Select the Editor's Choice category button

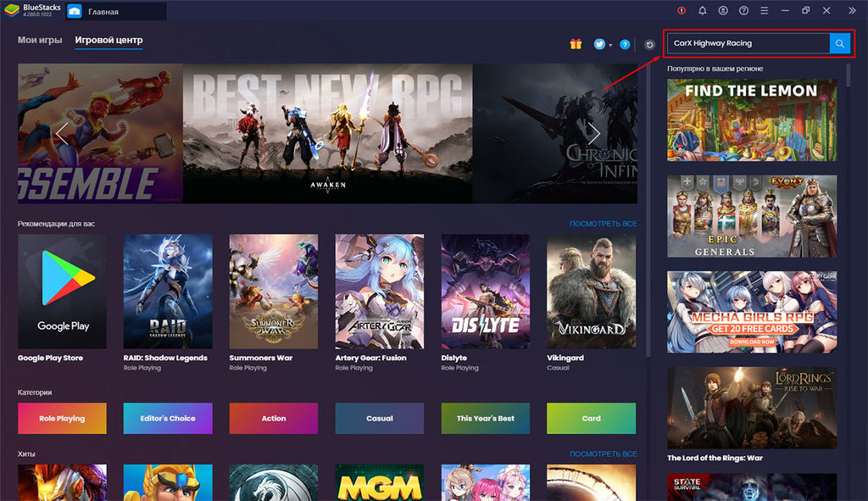click(x=168, y=419)
